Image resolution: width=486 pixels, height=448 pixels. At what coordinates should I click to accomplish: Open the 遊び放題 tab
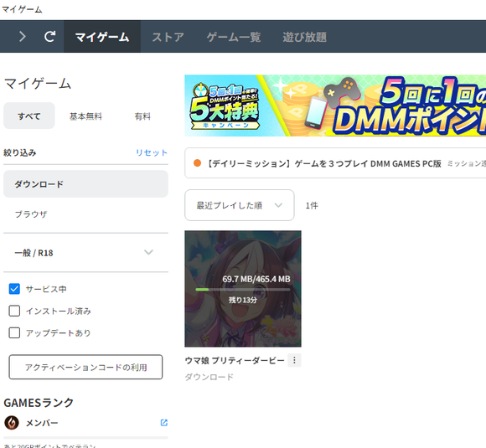click(x=304, y=37)
